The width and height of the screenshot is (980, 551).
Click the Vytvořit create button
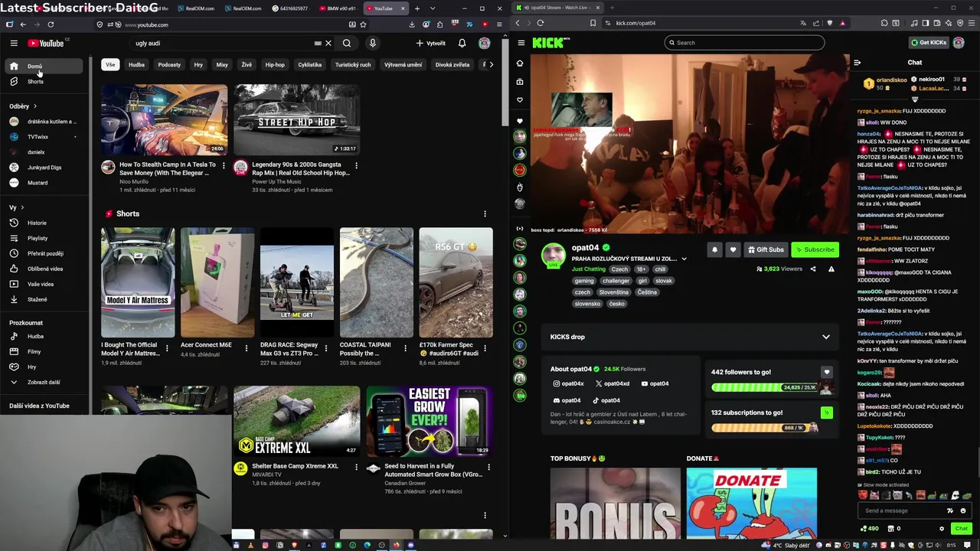pyautogui.click(x=431, y=44)
